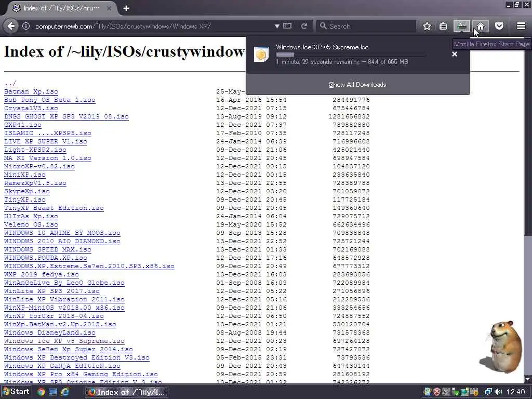The height and width of the screenshot is (399, 532).
Task: Click WinXP-MiniOS v2018.00 x86.iso
Action: (x=64, y=308)
